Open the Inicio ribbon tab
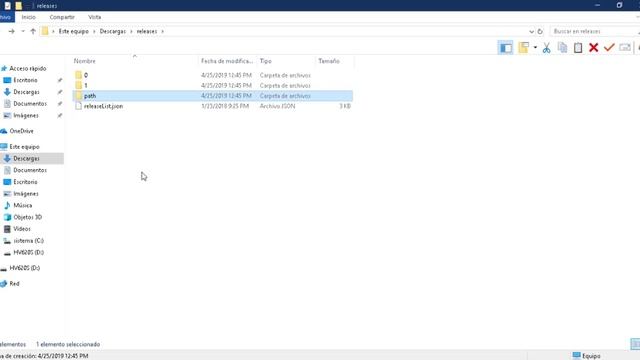This screenshot has height=360, width=640. point(29,17)
